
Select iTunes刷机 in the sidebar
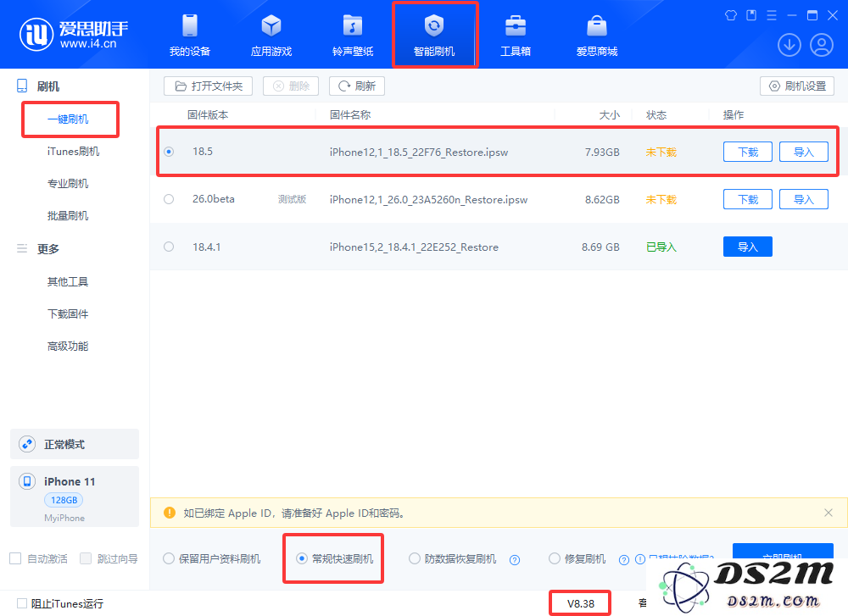click(x=74, y=152)
